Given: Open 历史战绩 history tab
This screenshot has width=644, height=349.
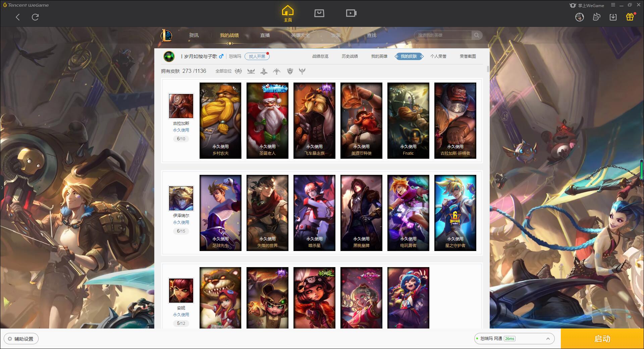Looking at the screenshot, I should click(x=350, y=56).
